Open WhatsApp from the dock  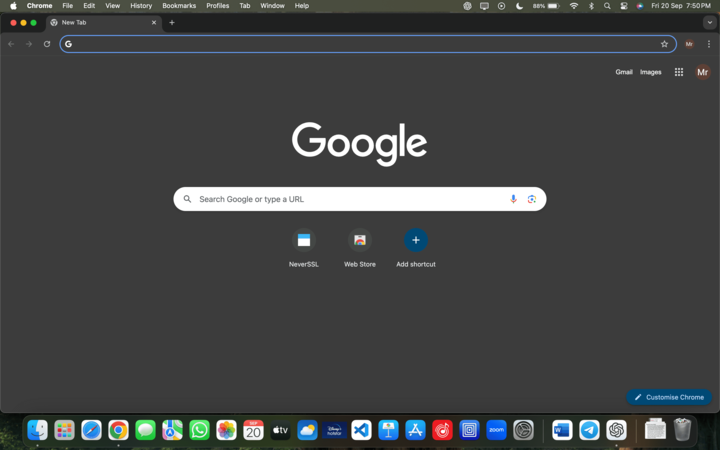(x=199, y=430)
